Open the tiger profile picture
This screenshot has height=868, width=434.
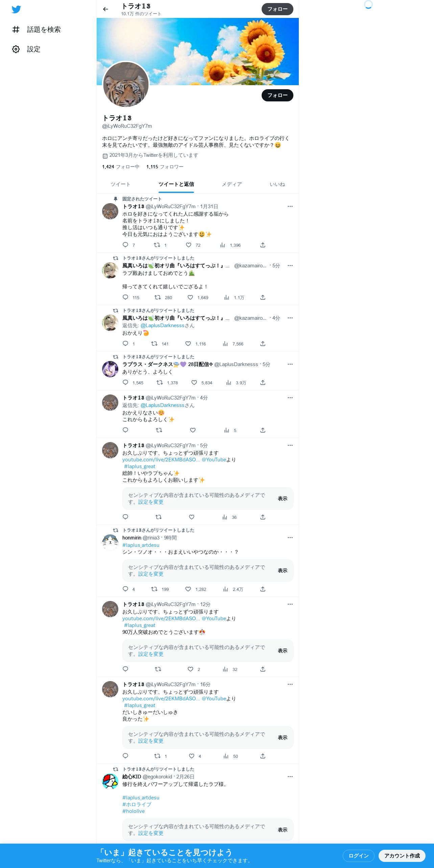click(126, 85)
